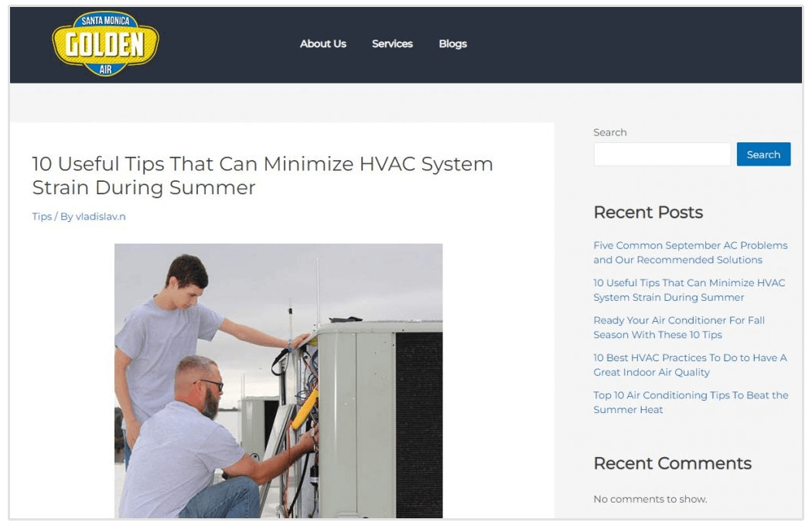The image size is (812, 526).
Task: Open the Blogs menu item
Action: (x=452, y=44)
